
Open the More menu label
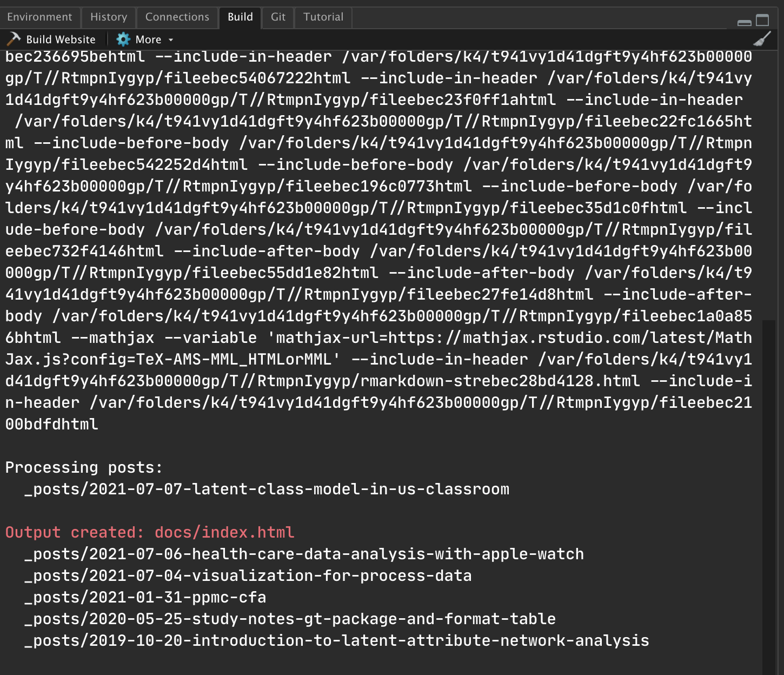pyautogui.click(x=148, y=39)
